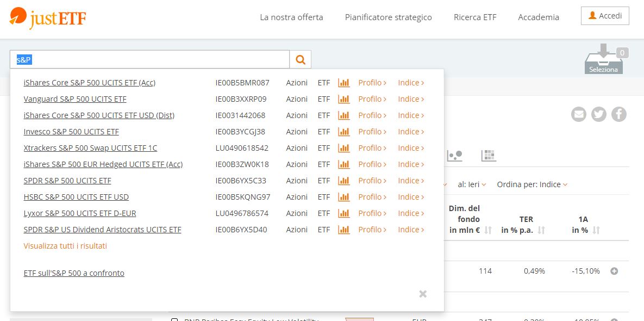Switch to the scatter chart view icon
The height and width of the screenshot is (321, 644).
[x=455, y=156]
